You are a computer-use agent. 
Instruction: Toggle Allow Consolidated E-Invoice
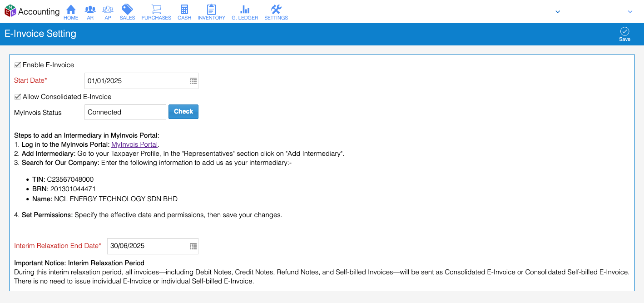[17, 97]
